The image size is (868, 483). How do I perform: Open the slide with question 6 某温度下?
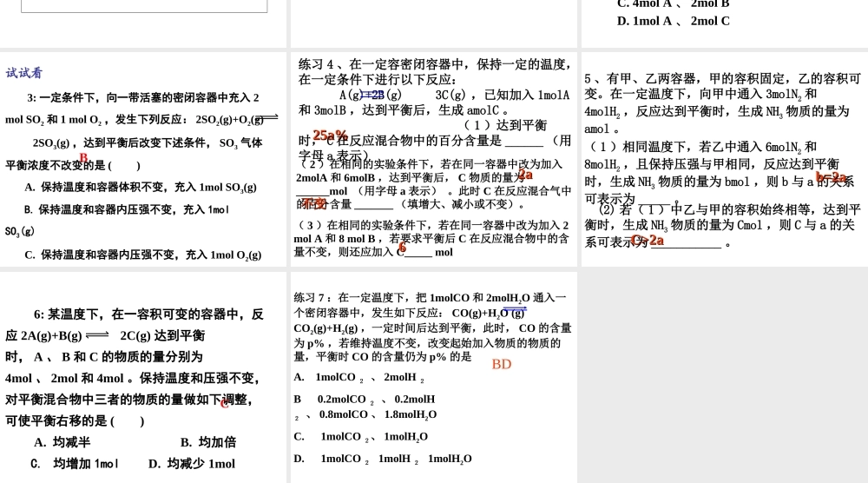click(x=143, y=377)
